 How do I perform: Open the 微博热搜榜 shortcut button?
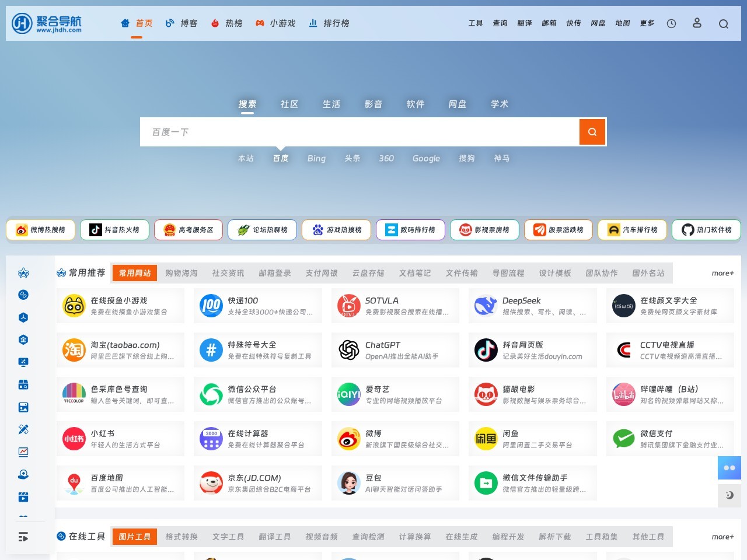[40, 230]
